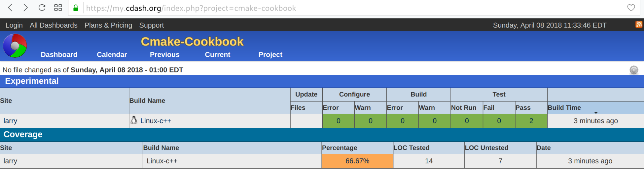Sort by the Build Time column
644x169 pixels.
tap(564, 108)
